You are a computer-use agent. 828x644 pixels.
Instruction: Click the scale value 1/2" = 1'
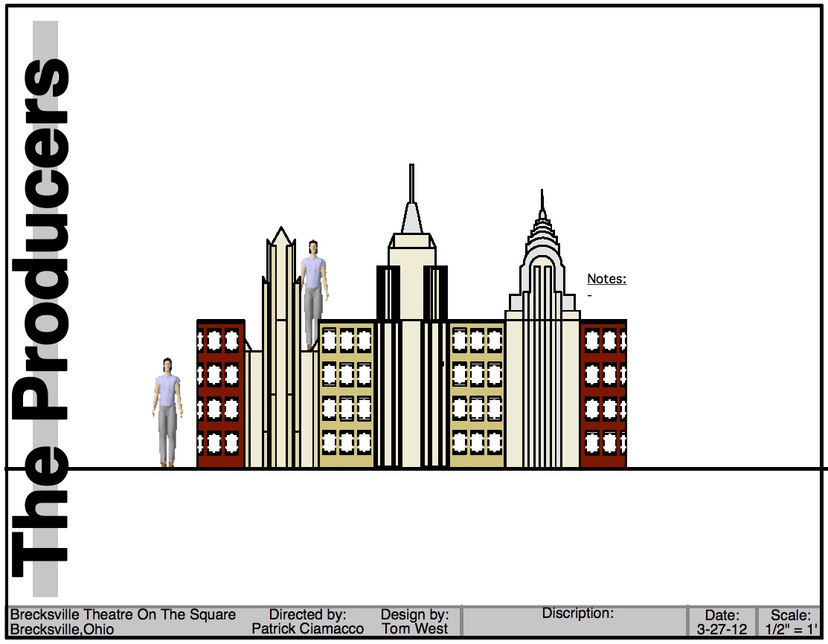(791, 629)
